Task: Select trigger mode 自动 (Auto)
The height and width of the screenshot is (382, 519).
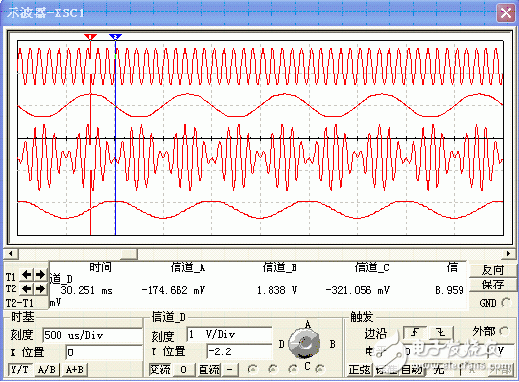Action: pyautogui.click(x=411, y=370)
